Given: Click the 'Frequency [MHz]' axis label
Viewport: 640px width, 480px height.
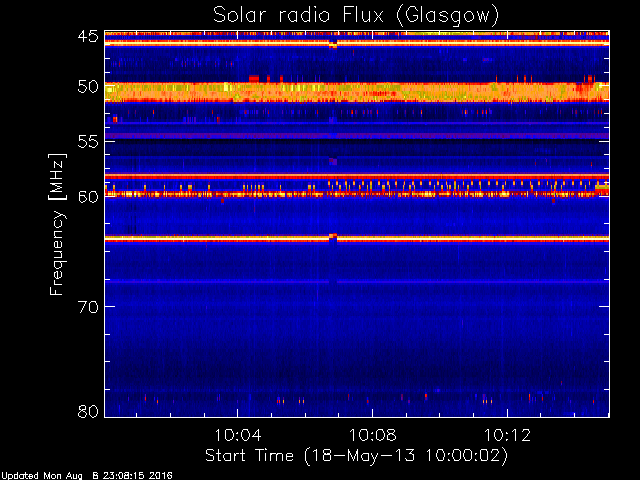Looking at the screenshot, I should (x=57, y=224).
